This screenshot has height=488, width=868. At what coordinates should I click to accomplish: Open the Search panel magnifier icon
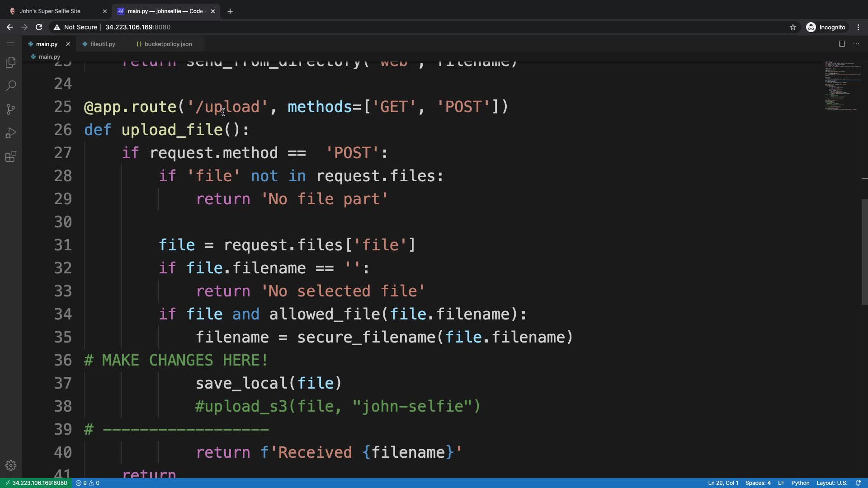click(11, 86)
